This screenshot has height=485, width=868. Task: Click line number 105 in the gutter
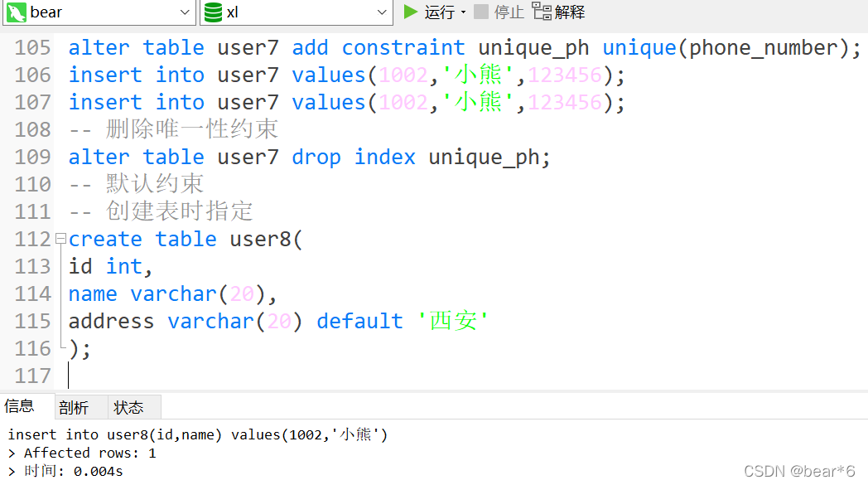(32, 47)
